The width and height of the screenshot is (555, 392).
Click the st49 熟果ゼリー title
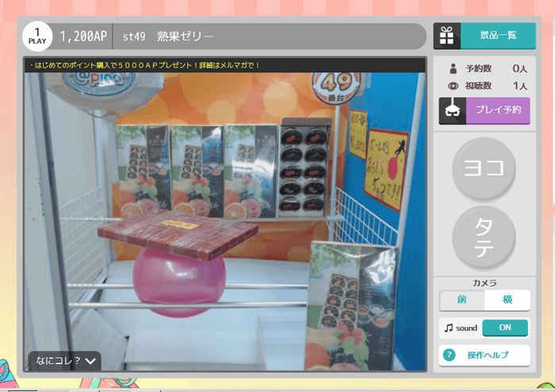[168, 36]
